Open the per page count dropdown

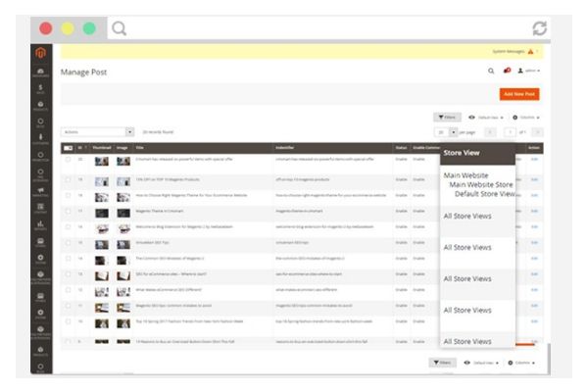coord(453,131)
